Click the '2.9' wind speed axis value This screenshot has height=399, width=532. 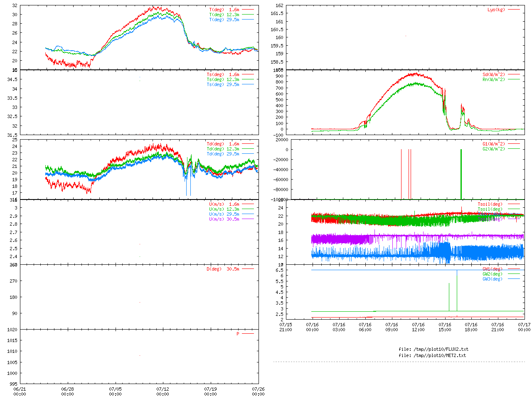tap(14, 216)
